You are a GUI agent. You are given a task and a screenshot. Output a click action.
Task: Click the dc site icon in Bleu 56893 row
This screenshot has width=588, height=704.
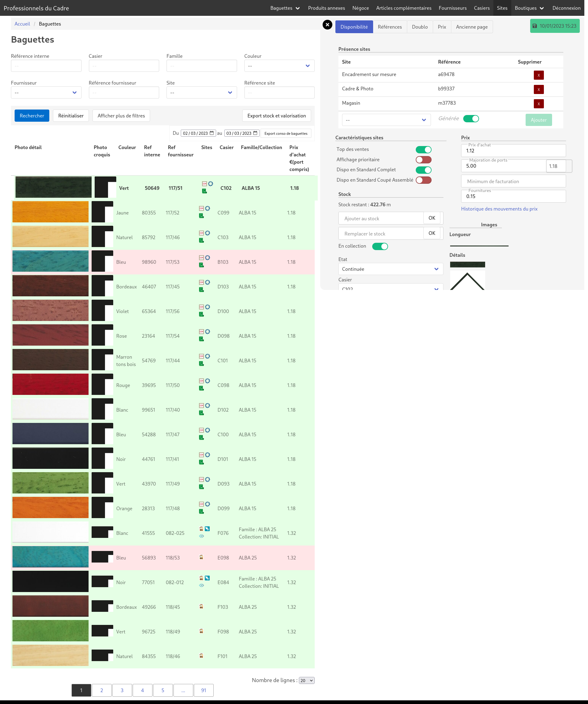tap(201, 557)
